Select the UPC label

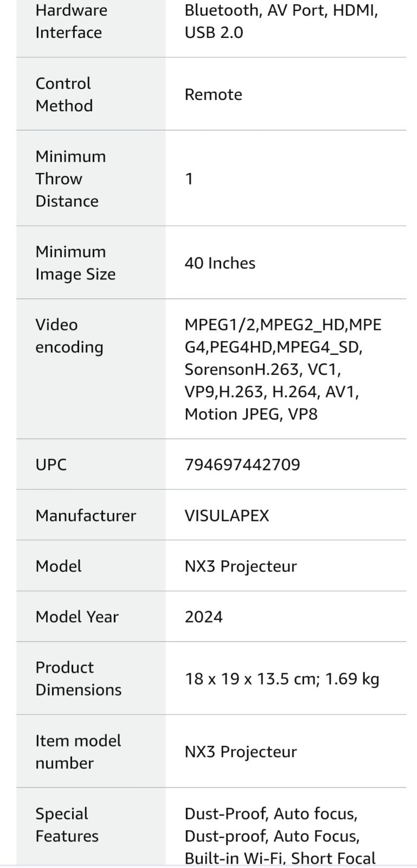51,465
